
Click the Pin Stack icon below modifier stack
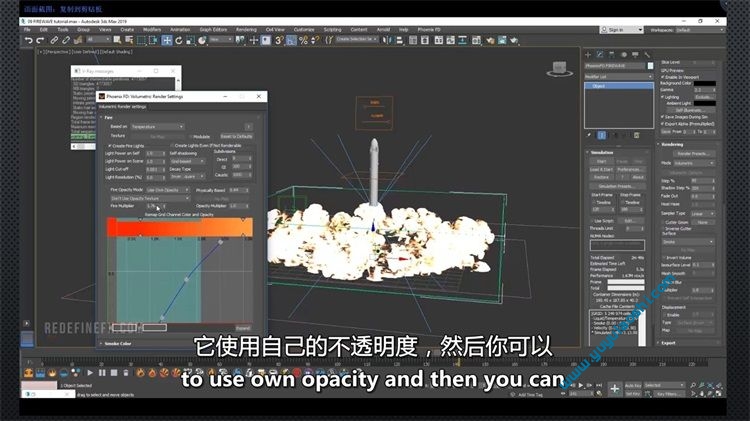click(x=589, y=136)
